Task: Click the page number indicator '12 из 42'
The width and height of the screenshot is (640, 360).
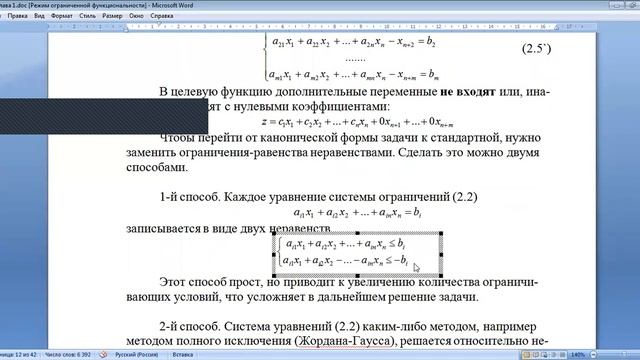Action: click(18, 355)
